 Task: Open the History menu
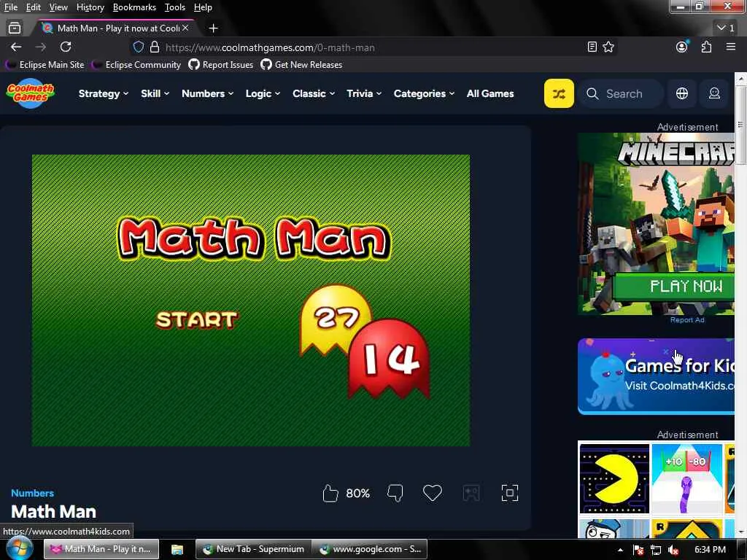point(90,7)
